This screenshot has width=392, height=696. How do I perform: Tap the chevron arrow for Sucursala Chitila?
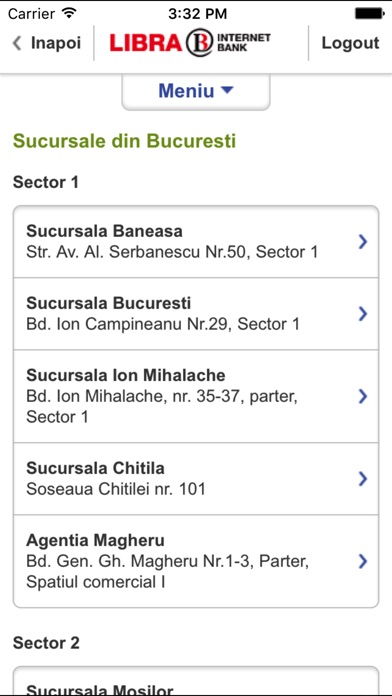[363, 478]
